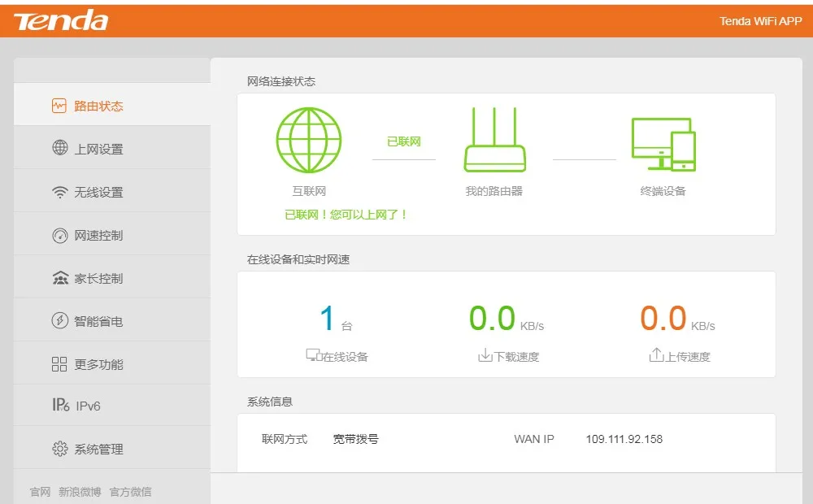Click the 下载速度 download arrow icon

point(485,355)
